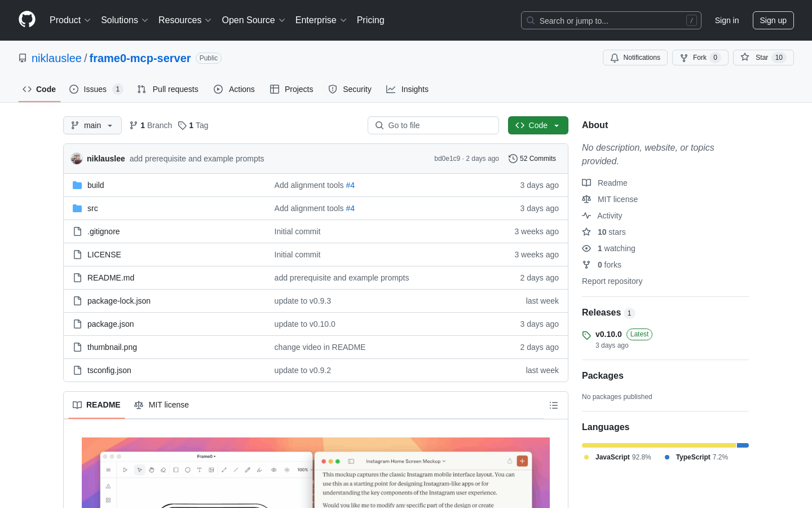Click the play icon on Actions tab
Image resolution: width=812 pixels, height=508 pixels.
(218, 89)
